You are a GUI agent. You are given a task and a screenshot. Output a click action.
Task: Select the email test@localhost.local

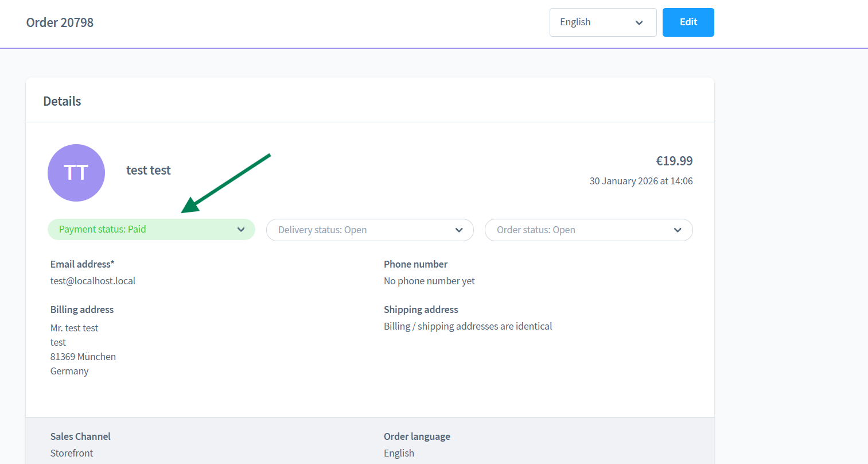93,281
